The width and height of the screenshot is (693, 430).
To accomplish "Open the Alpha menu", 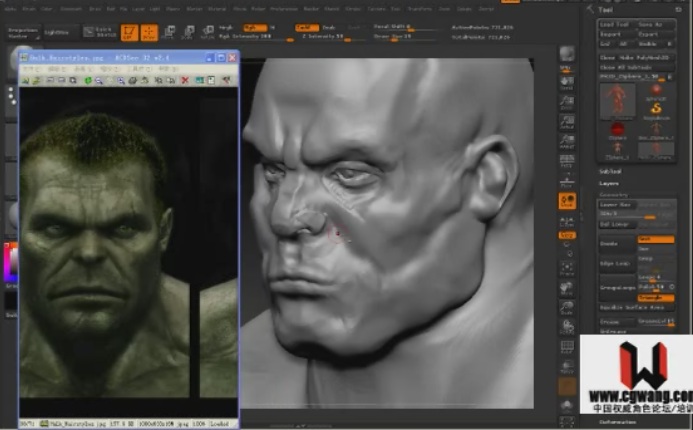I will (10, 8).
